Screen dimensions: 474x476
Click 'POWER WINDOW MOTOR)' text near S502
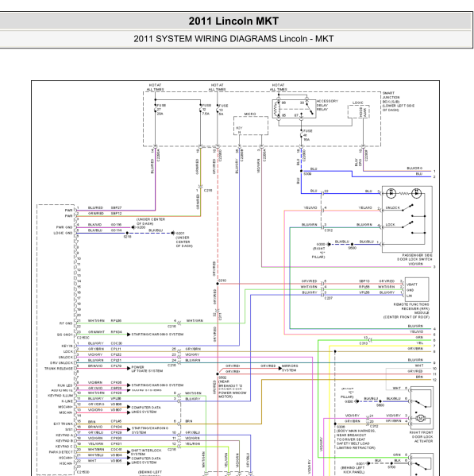pyautogui.click(x=233, y=395)
